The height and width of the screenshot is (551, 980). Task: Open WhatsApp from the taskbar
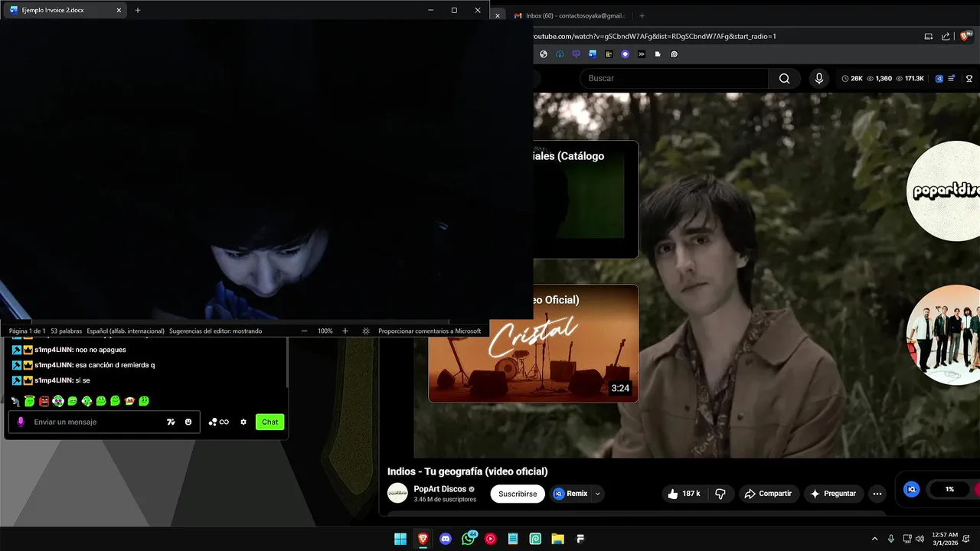(x=468, y=539)
